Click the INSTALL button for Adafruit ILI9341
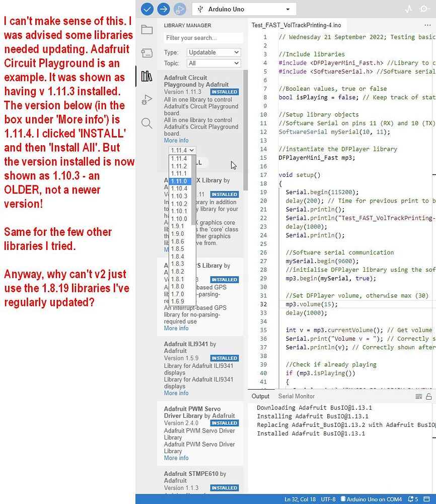The height and width of the screenshot is (504, 436). (x=225, y=358)
